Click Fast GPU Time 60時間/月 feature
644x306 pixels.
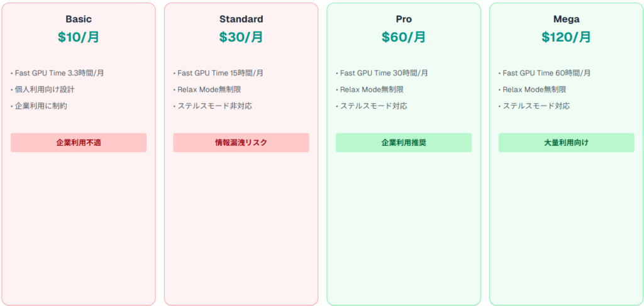click(547, 73)
